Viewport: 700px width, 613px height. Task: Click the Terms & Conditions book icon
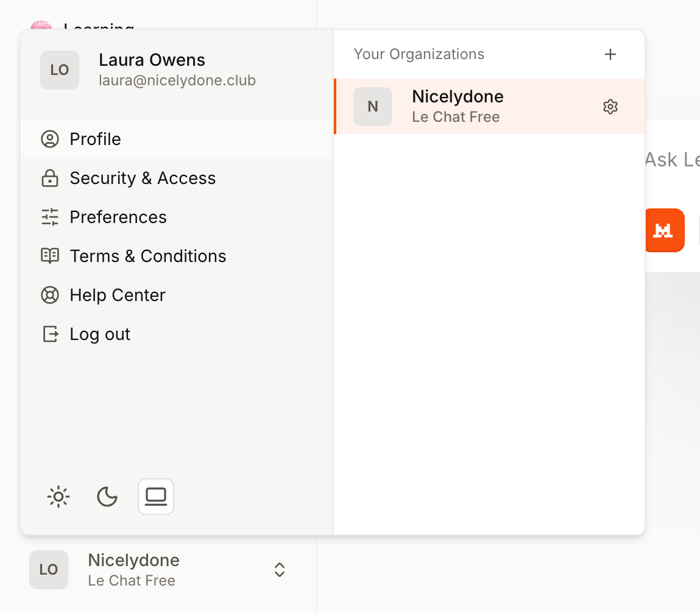[x=50, y=256]
